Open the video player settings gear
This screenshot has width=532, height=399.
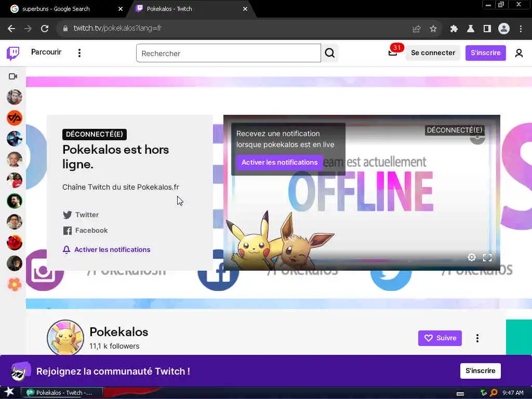pos(471,258)
